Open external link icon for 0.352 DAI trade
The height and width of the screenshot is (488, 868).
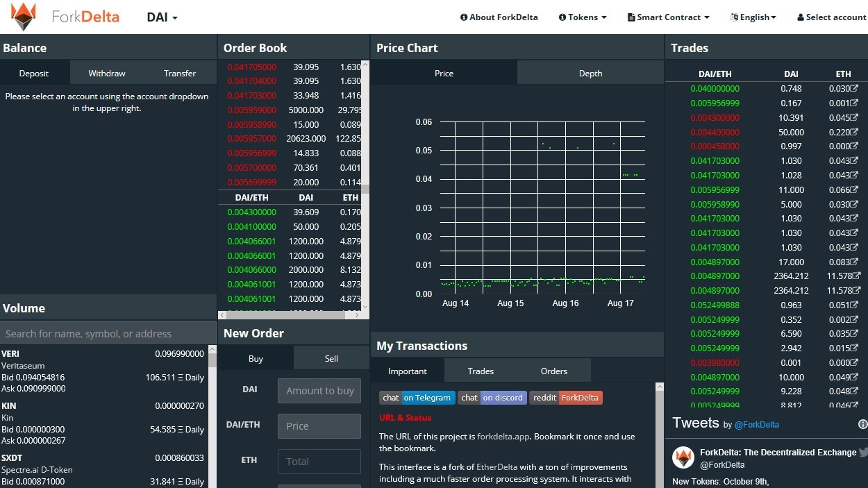[x=855, y=320]
